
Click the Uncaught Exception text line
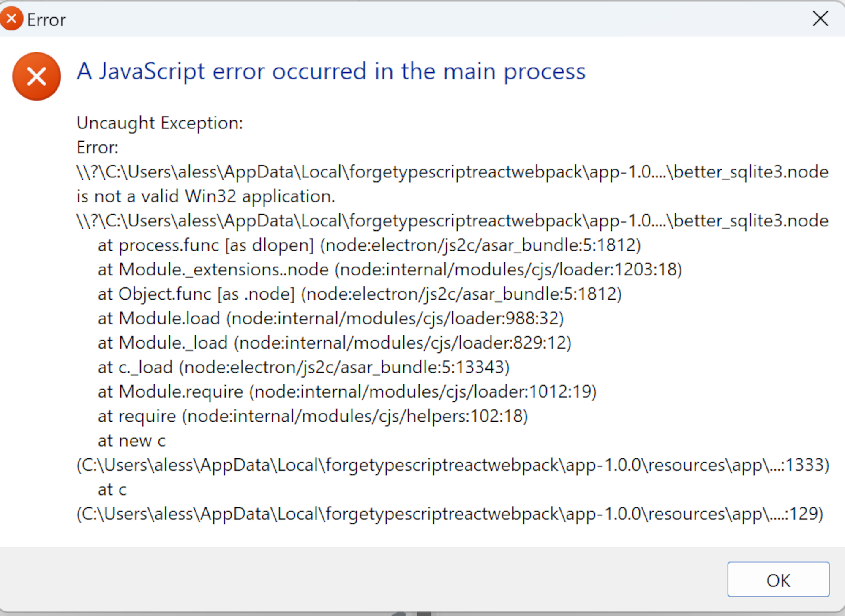160,123
